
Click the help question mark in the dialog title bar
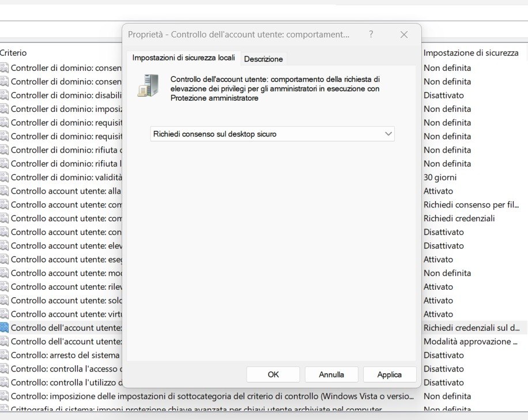pos(371,35)
